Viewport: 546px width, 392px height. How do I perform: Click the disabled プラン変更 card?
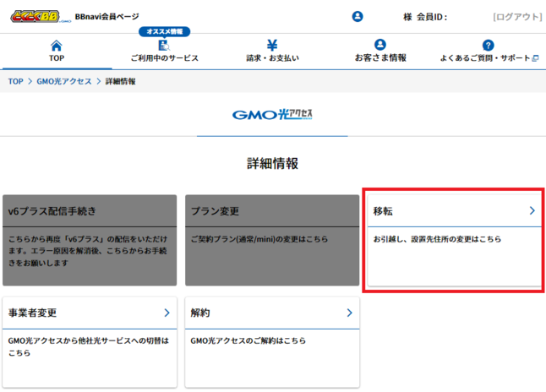(x=272, y=240)
